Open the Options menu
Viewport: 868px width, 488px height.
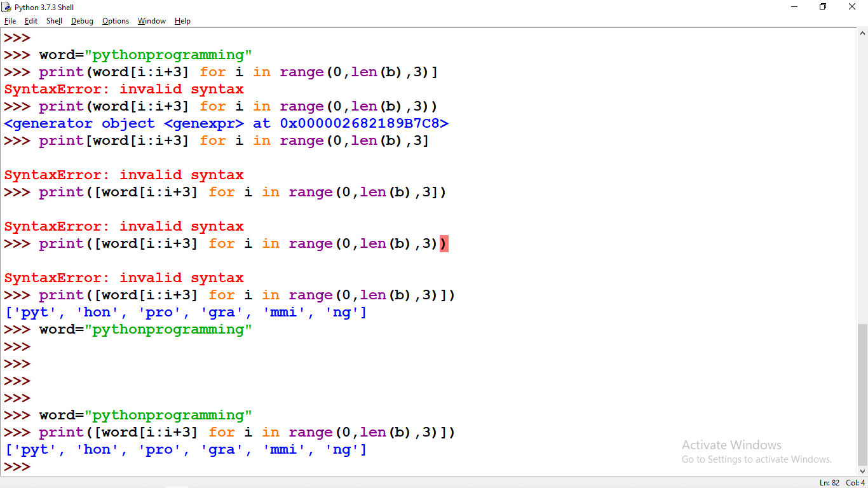115,20
